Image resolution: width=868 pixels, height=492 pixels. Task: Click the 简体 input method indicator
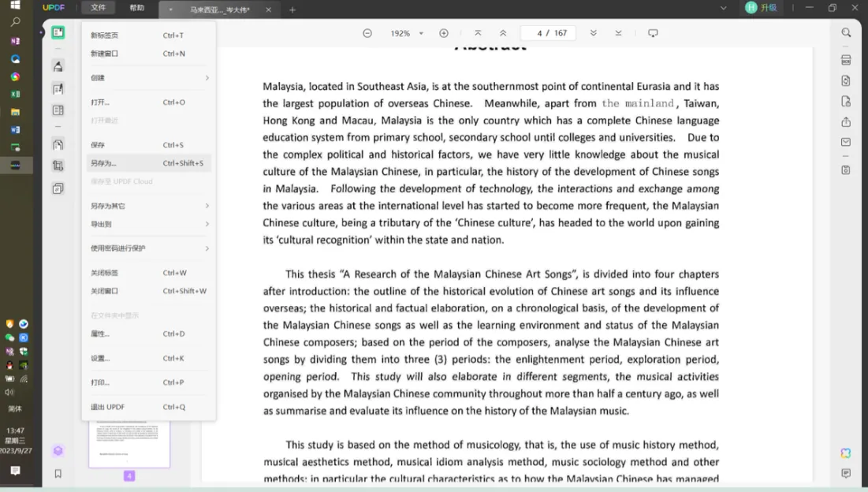coord(15,409)
